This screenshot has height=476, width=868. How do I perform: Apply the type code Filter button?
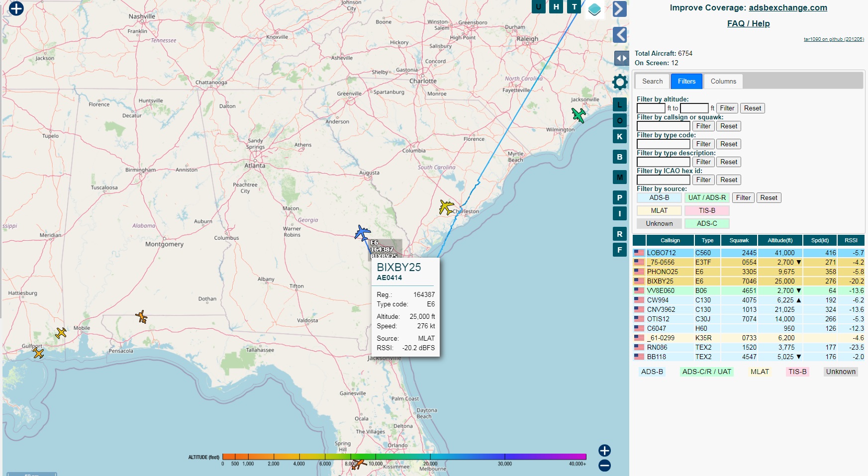point(703,144)
